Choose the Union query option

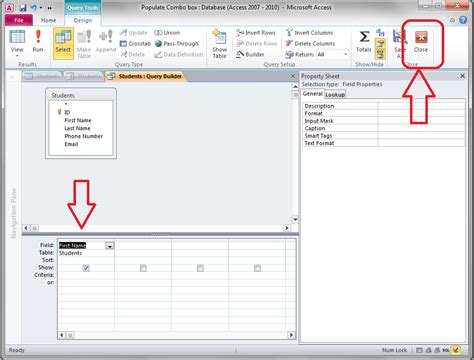coord(167,33)
